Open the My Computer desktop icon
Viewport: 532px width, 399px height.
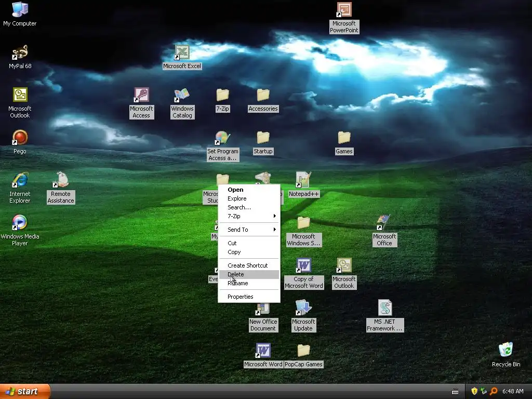[x=20, y=14]
